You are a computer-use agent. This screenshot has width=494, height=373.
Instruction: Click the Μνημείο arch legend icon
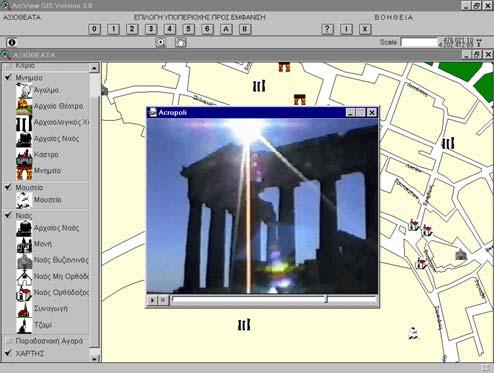[x=24, y=171]
